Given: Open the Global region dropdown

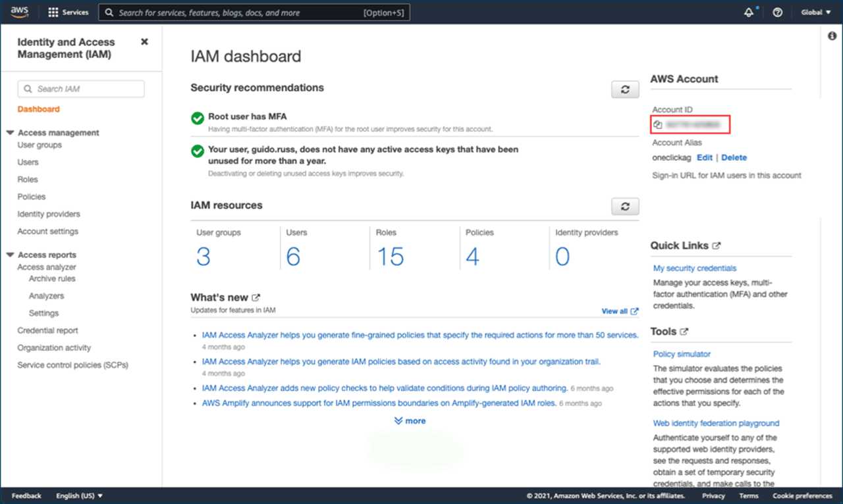Looking at the screenshot, I should pyautogui.click(x=815, y=13).
